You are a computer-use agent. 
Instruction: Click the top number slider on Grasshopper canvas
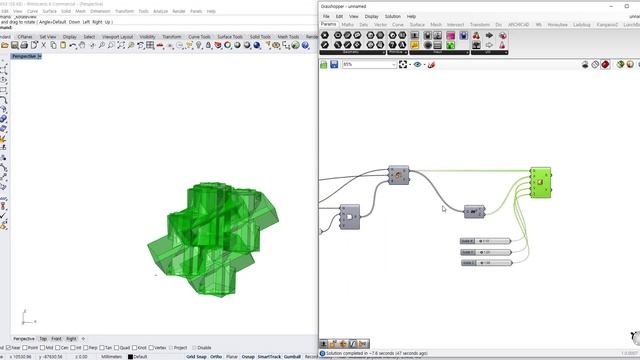485,241
